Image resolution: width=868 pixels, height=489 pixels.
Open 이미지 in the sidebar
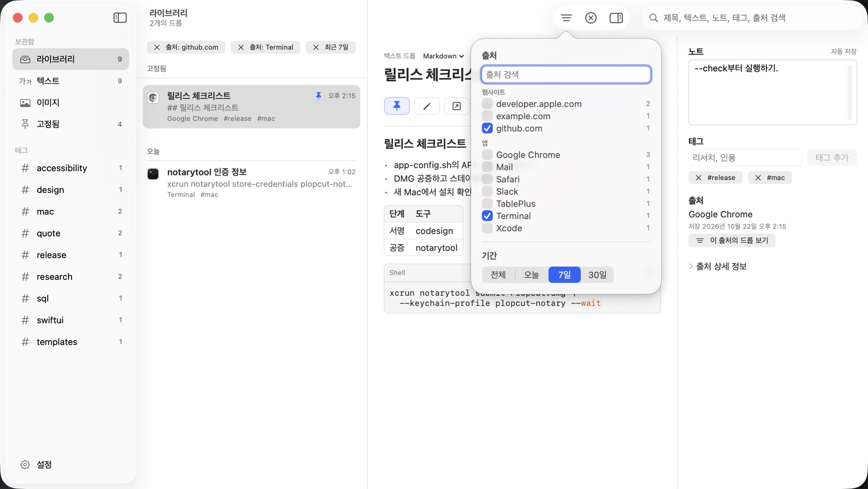(70, 103)
